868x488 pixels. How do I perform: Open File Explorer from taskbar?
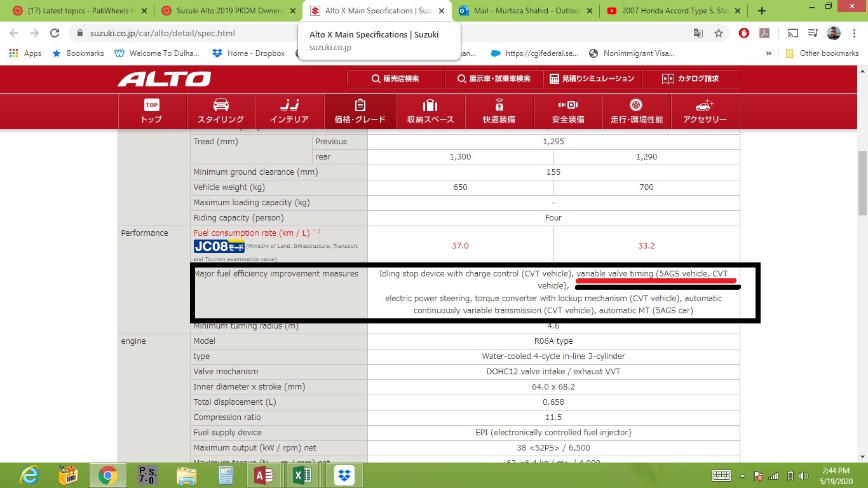[x=187, y=475]
